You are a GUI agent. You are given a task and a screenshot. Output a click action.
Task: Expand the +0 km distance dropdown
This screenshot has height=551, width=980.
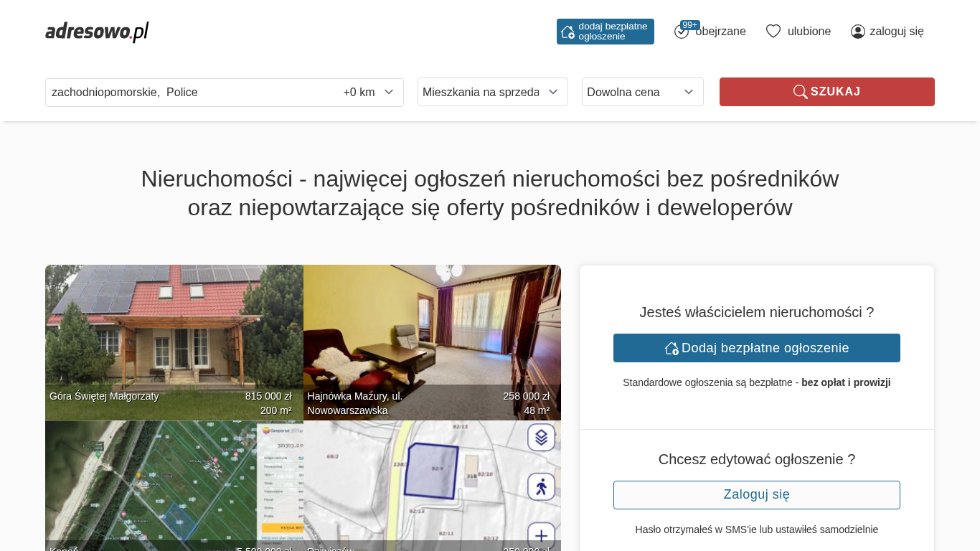pos(369,93)
